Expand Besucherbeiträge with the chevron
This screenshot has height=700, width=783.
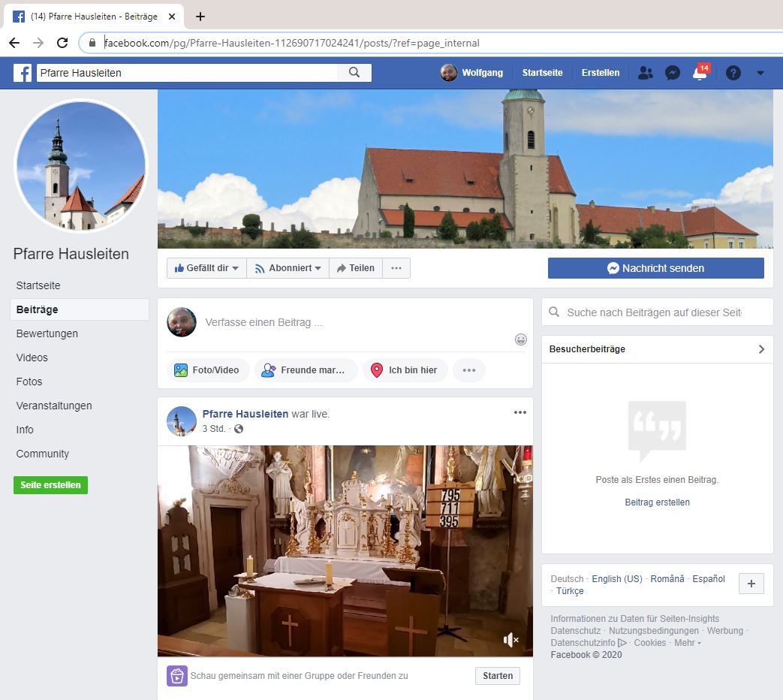pos(761,348)
